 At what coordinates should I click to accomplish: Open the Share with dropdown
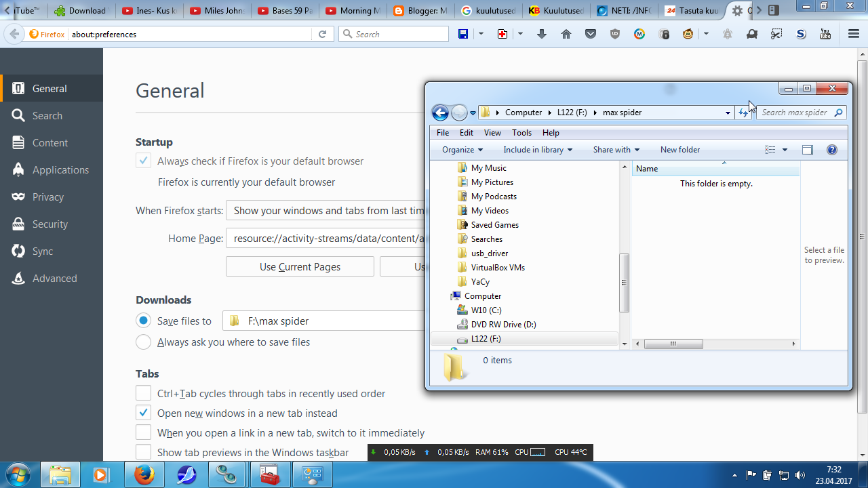pos(616,150)
